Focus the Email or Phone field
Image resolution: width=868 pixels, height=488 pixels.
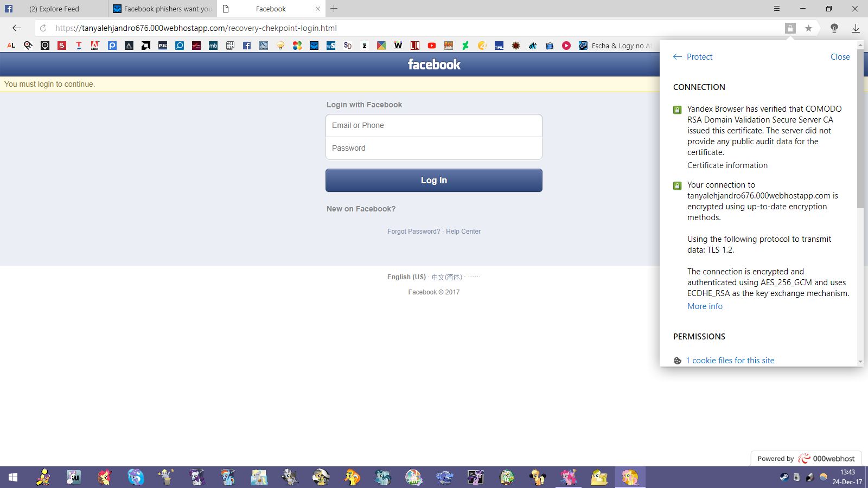[x=434, y=125]
